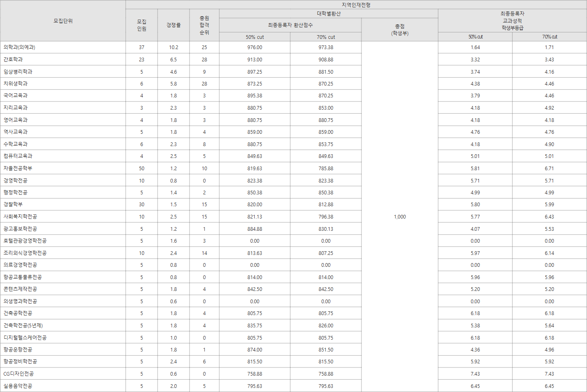Click the 70% cut column header under 학생부등급
587x392 pixels.
click(x=549, y=36)
